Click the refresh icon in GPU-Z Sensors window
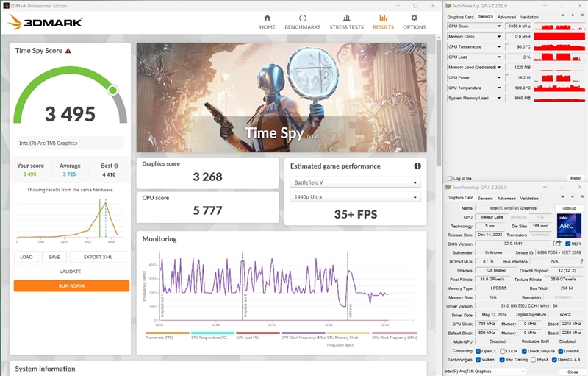The height and width of the screenshot is (376, 588). (573, 15)
